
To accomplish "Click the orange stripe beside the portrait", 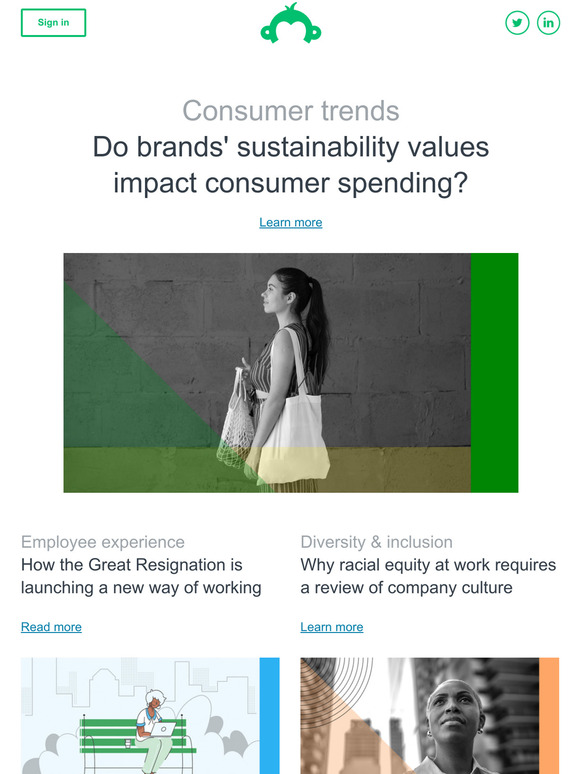I will [x=549, y=716].
